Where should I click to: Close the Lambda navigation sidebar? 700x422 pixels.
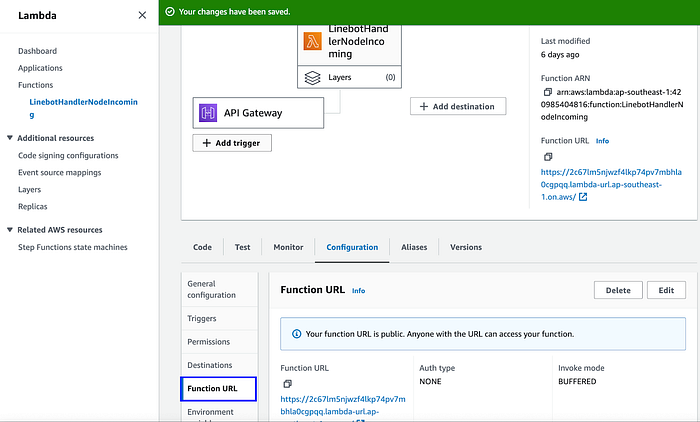pos(142,15)
